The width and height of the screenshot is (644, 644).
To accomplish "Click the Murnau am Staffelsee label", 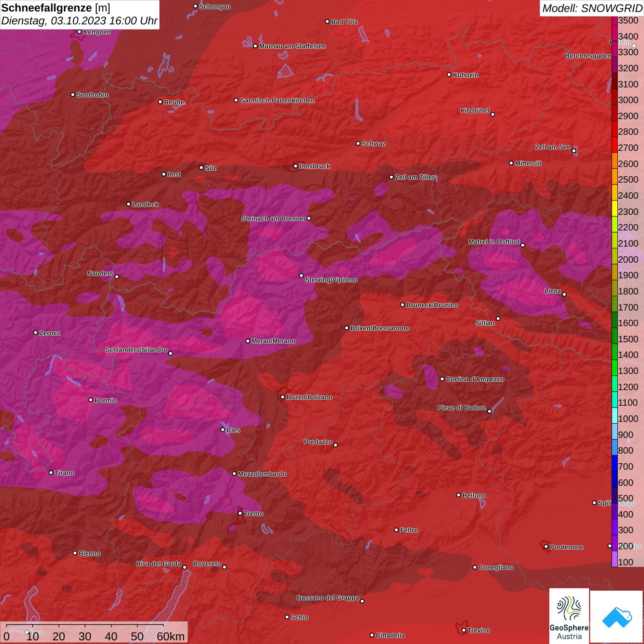I will 292,46.
